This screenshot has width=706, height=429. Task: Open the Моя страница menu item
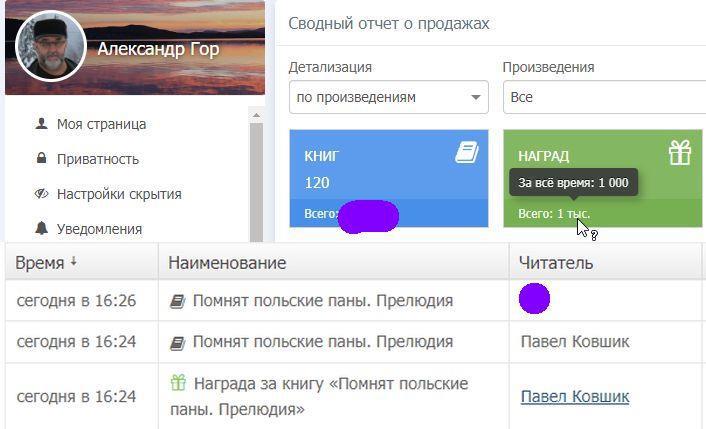(101, 124)
